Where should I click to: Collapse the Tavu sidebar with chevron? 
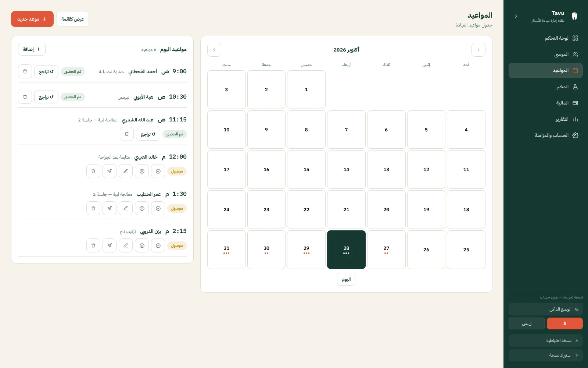click(x=516, y=16)
